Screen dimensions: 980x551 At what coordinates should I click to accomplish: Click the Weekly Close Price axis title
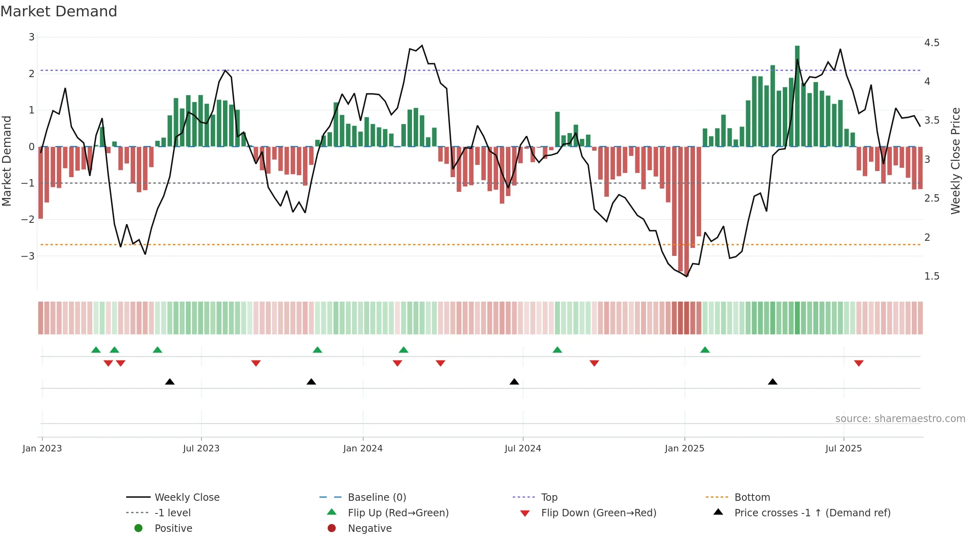[955, 161]
